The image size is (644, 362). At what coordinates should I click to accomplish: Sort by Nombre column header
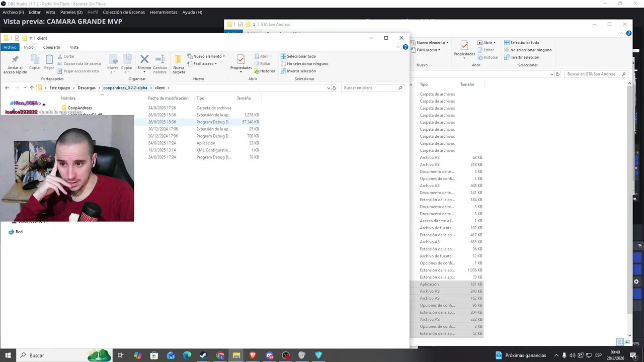pyautogui.click(x=68, y=99)
